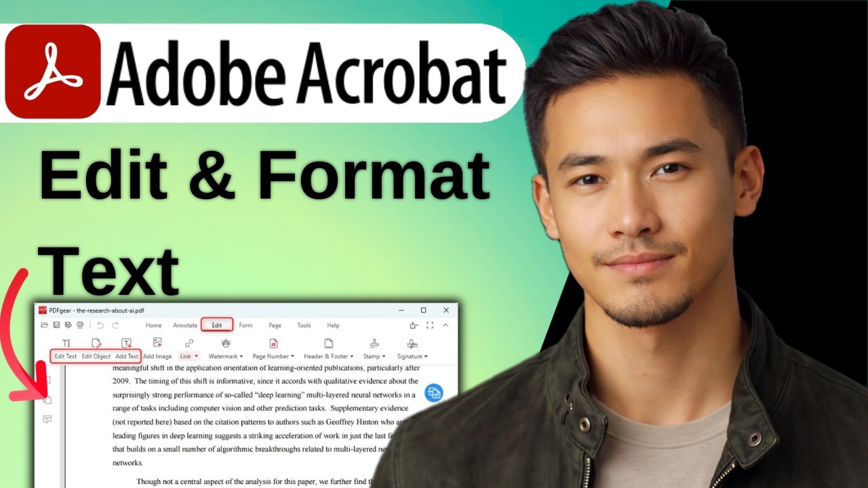Click the title 'PDFgear - the-research-about-ai.pdf'
Screen dimensions: 868x488
coord(97,310)
